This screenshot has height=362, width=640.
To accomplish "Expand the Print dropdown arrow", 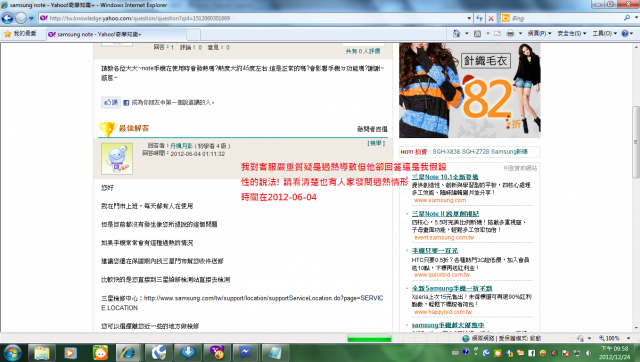I will pos(520,33).
